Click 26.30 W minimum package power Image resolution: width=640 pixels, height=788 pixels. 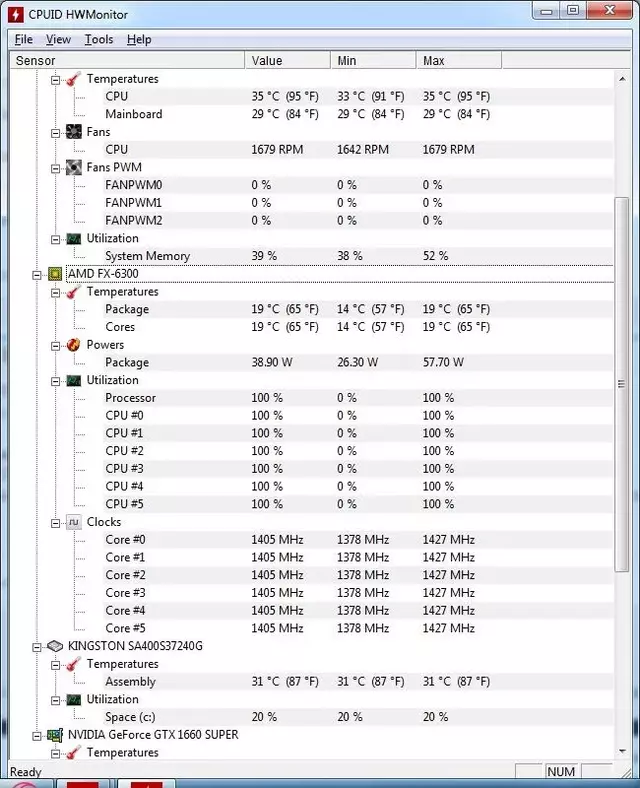click(357, 362)
